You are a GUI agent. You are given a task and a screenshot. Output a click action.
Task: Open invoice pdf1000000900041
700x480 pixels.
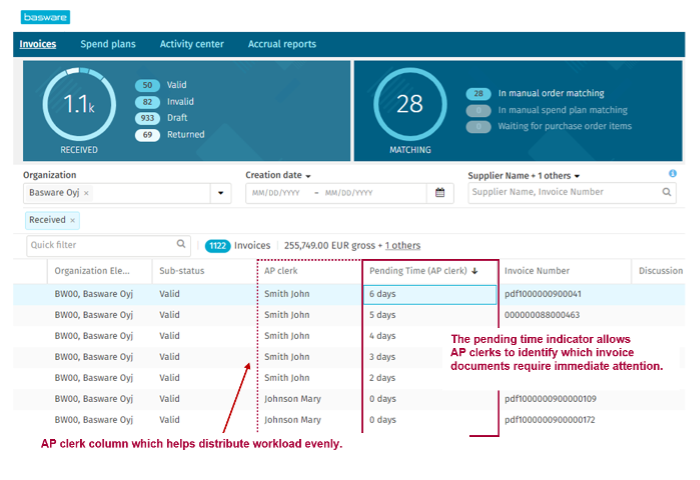tap(543, 294)
